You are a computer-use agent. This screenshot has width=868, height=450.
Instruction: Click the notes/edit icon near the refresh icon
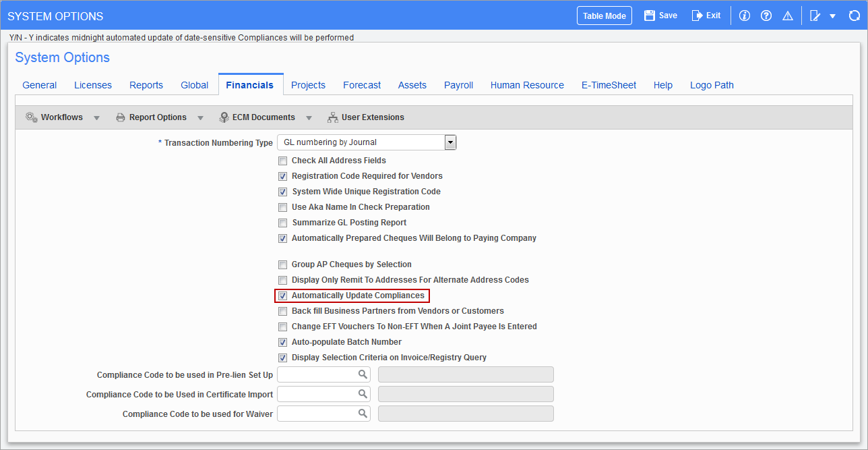[x=813, y=15]
